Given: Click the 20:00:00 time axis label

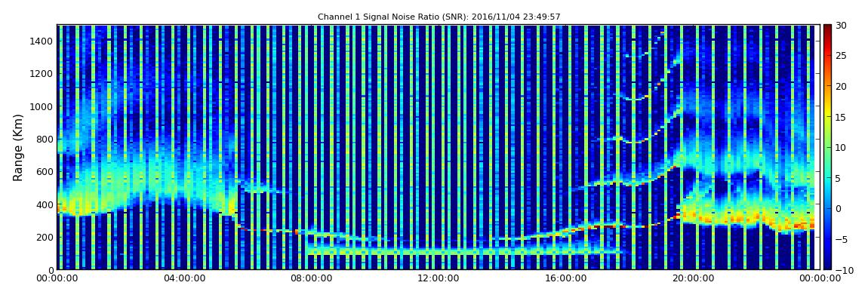Looking at the screenshot, I should 692,278.
